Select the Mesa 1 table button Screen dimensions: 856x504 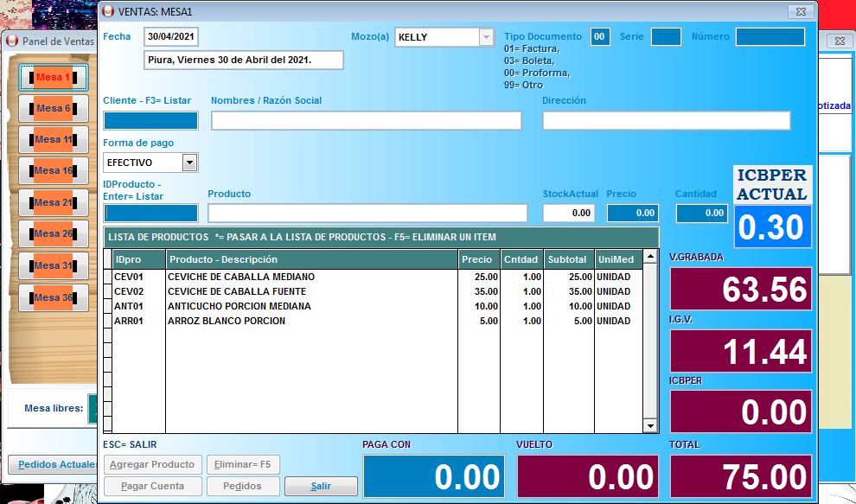tap(54, 78)
